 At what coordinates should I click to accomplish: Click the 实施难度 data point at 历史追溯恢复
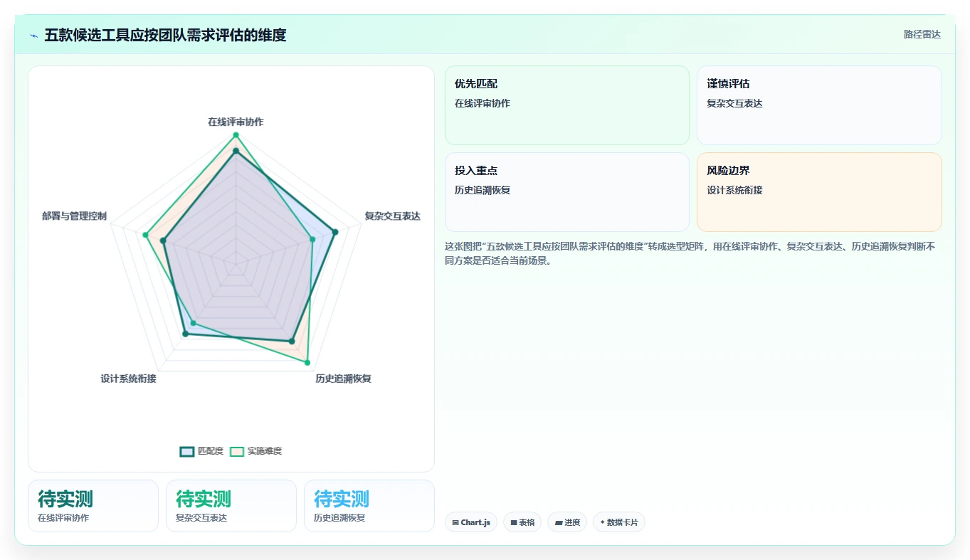(x=307, y=363)
